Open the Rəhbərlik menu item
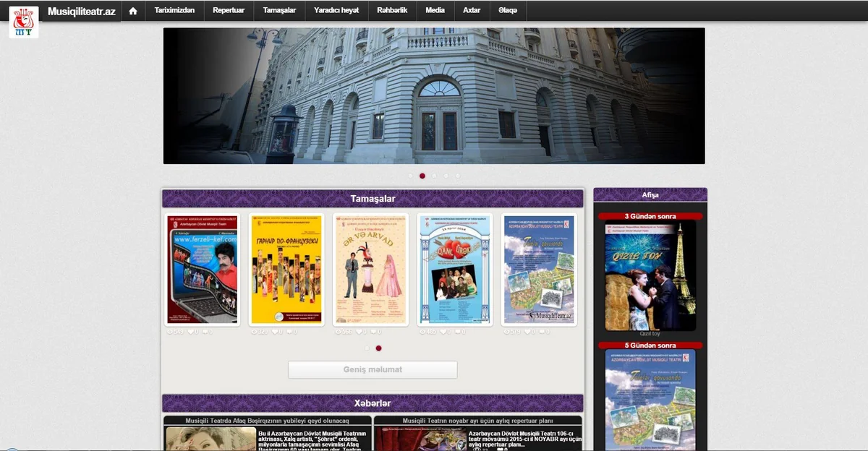 392,11
